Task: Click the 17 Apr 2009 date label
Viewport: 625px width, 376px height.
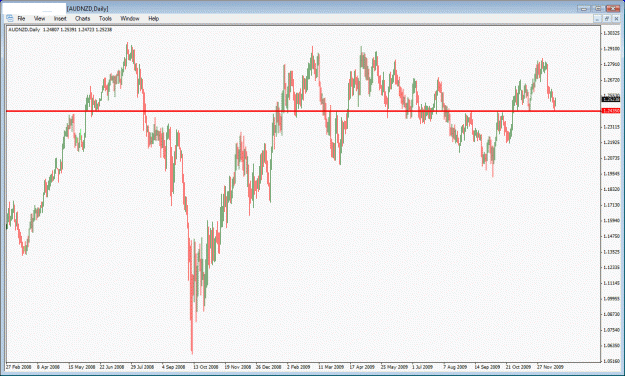Action: [362, 367]
